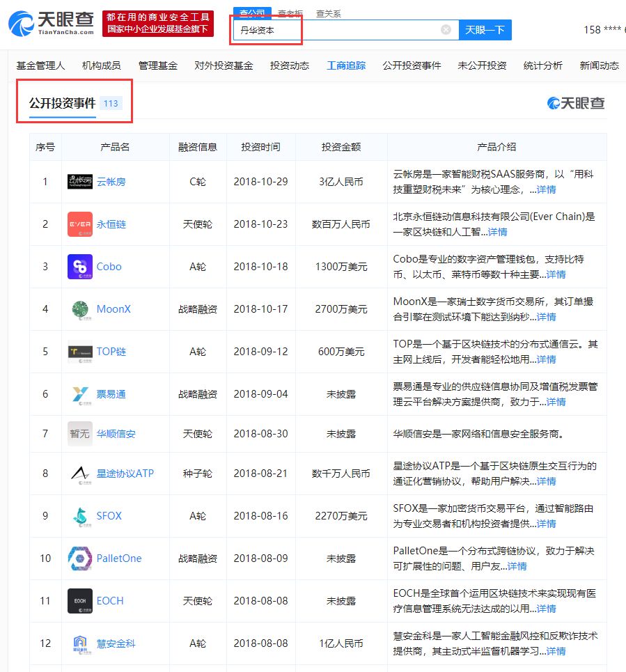626x672 pixels.
Task: Click 详情 in the MoonX description
Action: [547, 317]
